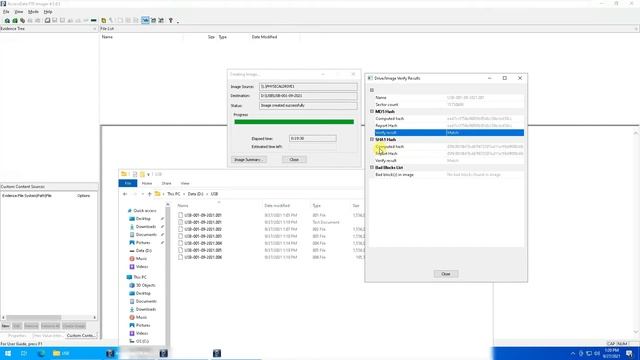The width and height of the screenshot is (640, 360).
Task: Switch to Explorer's Share ribbon tab
Action: [x=167, y=184]
